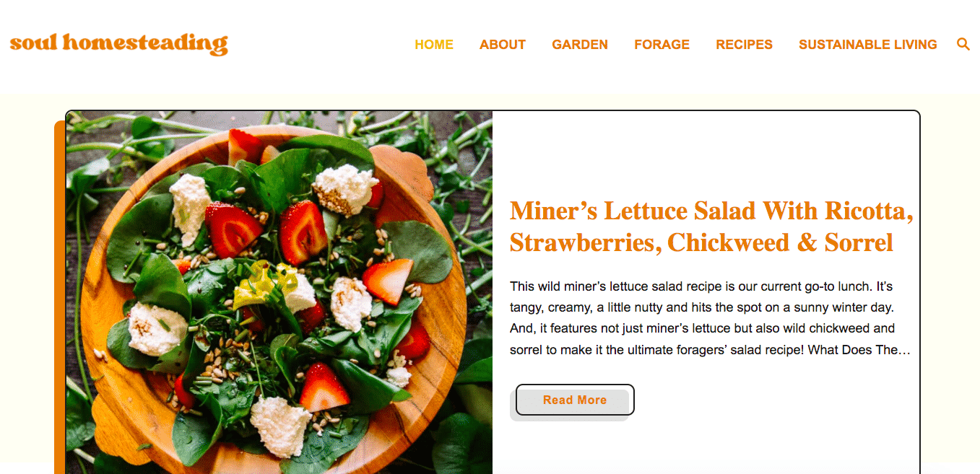The width and height of the screenshot is (980, 474).
Task: Click the excerpt paragraph about wild miner's lettuce
Action: coord(710,318)
